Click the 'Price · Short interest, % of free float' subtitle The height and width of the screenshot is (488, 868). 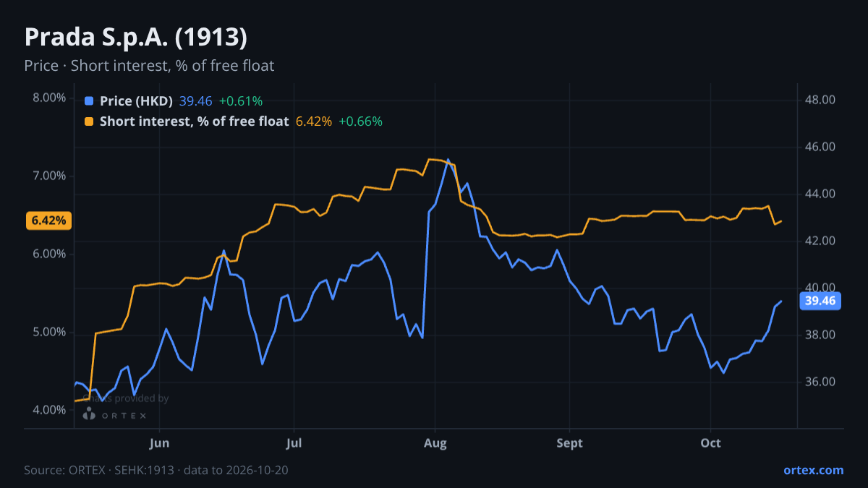point(149,66)
